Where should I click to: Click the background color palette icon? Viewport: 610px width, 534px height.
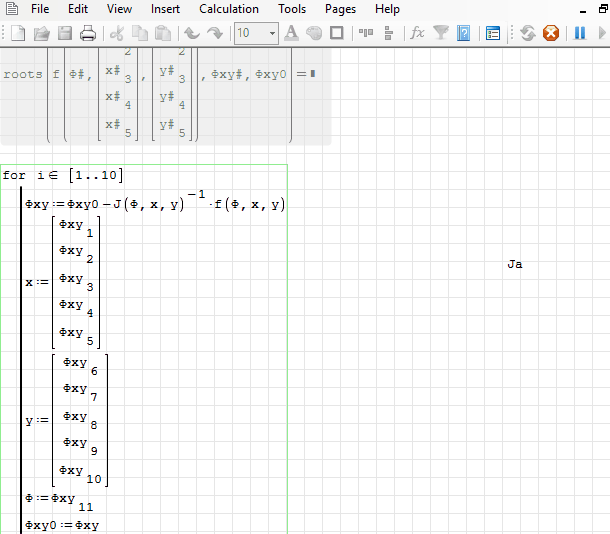tap(314, 33)
